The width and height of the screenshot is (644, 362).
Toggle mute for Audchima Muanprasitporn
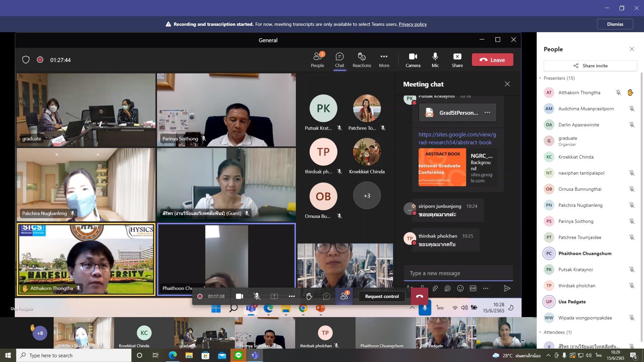click(x=632, y=109)
